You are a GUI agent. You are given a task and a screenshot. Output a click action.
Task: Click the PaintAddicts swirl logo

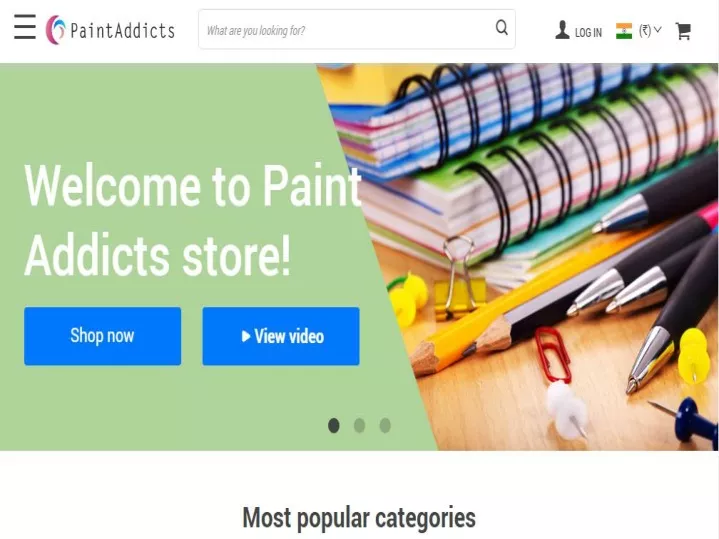click(55, 30)
